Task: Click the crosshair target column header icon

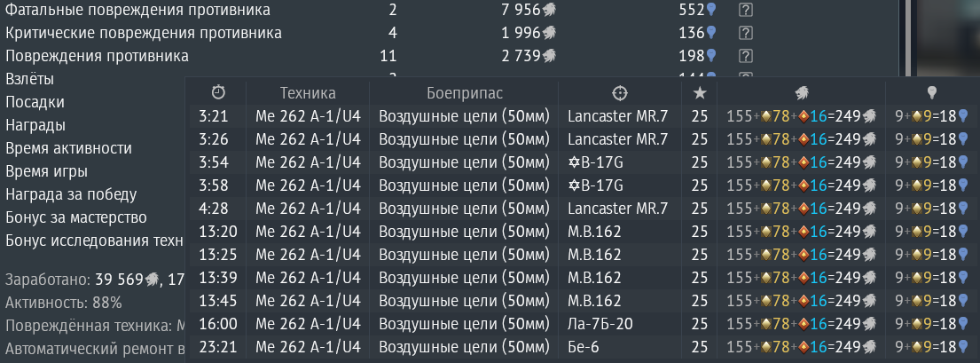Action: (x=619, y=93)
